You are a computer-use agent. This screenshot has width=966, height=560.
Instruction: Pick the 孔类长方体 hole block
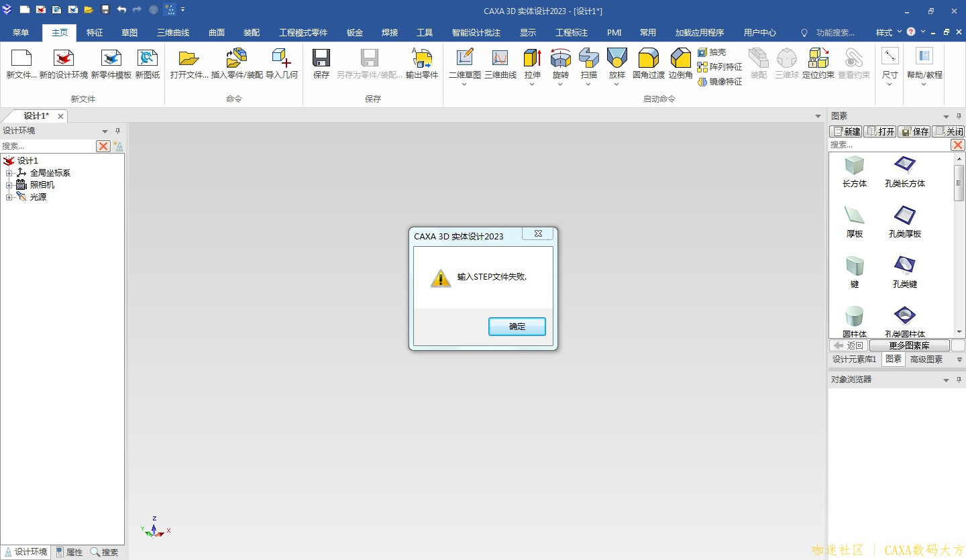[905, 172]
